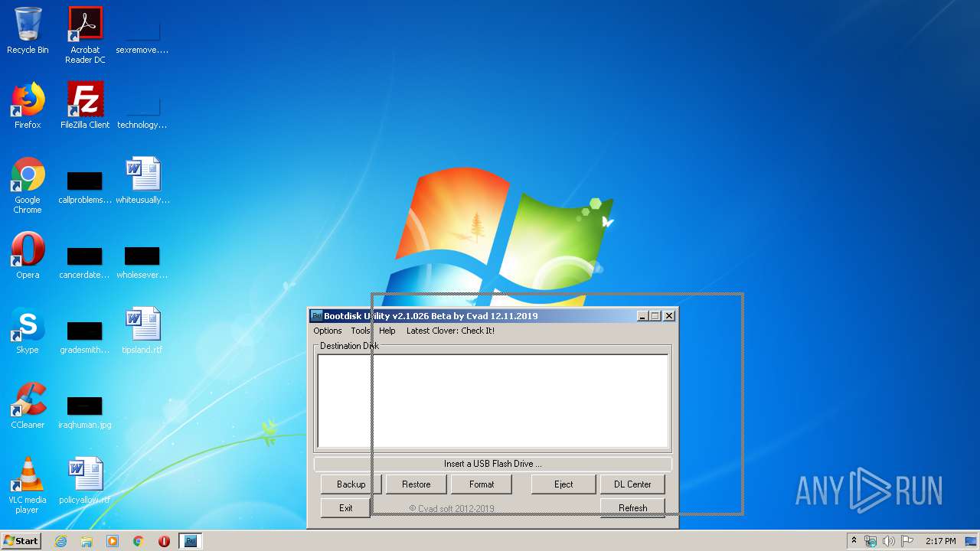Select the tipsland.rtf document icon
980x551 pixels.
[x=142, y=331]
